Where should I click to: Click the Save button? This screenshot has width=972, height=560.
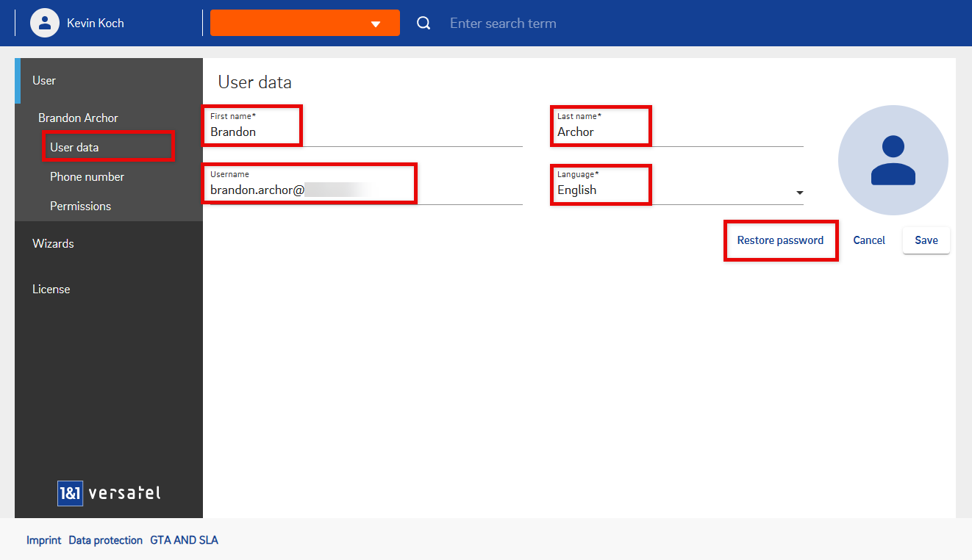coord(926,240)
